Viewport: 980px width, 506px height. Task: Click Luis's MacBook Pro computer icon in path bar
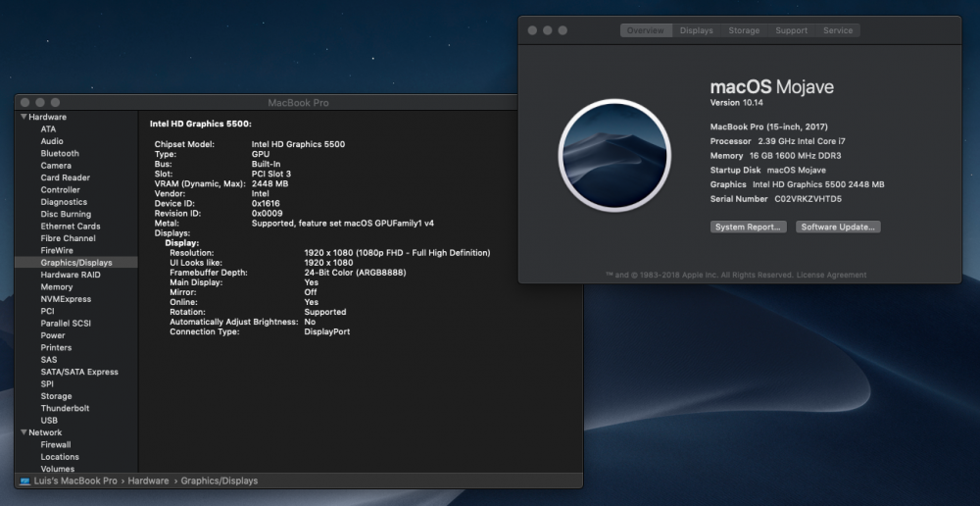pos(25,481)
